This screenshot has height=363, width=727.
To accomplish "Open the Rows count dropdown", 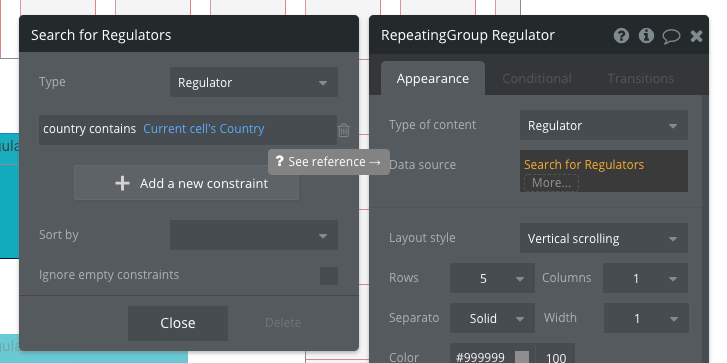I will tap(492, 278).
